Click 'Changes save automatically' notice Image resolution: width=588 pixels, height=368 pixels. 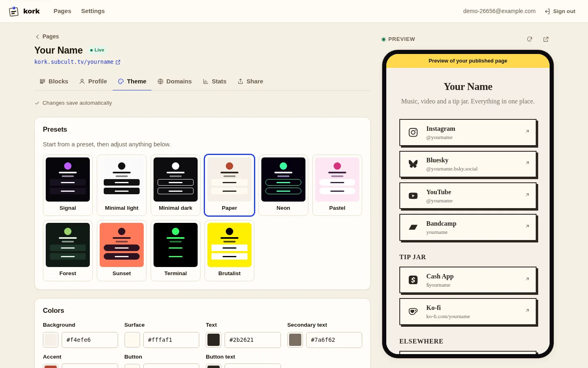click(x=73, y=103)
